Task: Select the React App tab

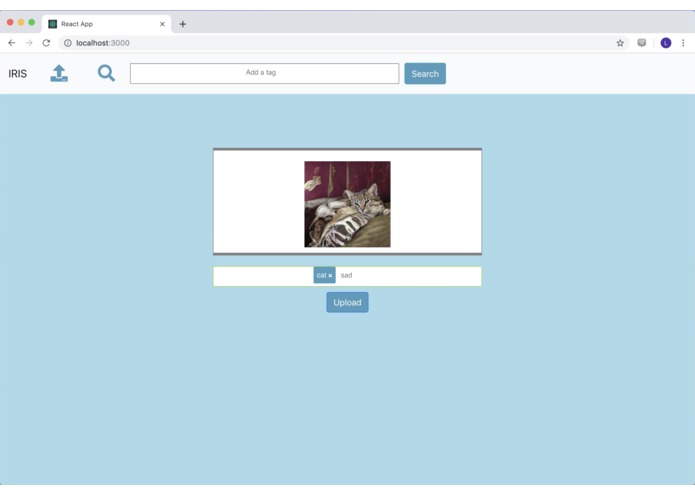Action: [x=106, y=24]
